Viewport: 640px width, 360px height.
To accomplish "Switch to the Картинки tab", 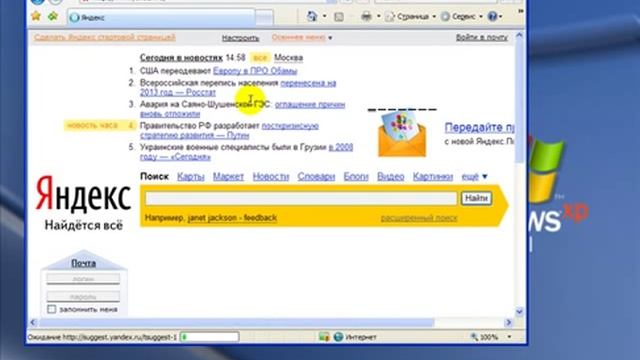I will click(433, 176).
